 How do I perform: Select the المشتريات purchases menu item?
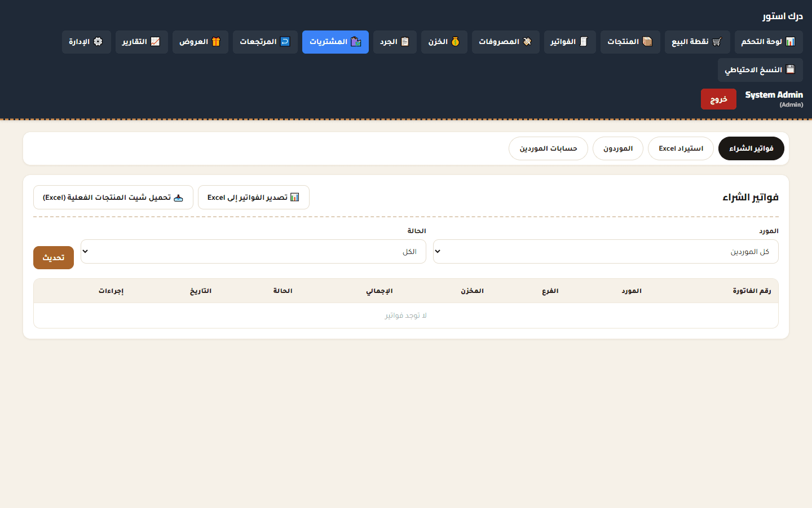coord(336,42)
